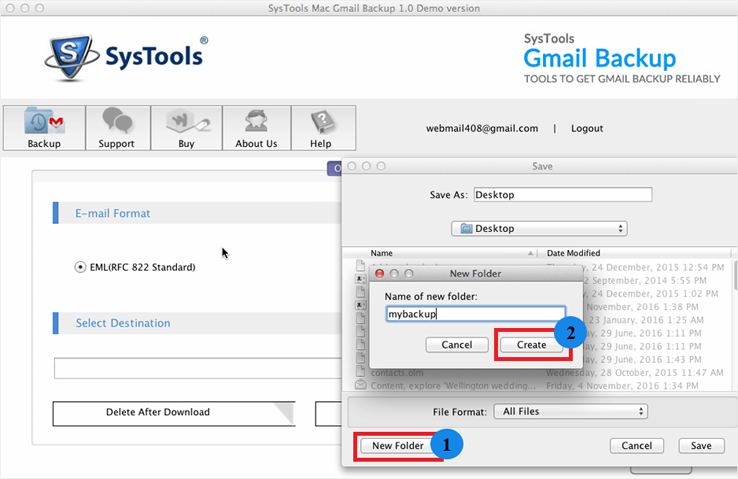738x479 pixels.
Task: Open the Help toolbar button
Action: pyautogui.click(x=323, y=128)
